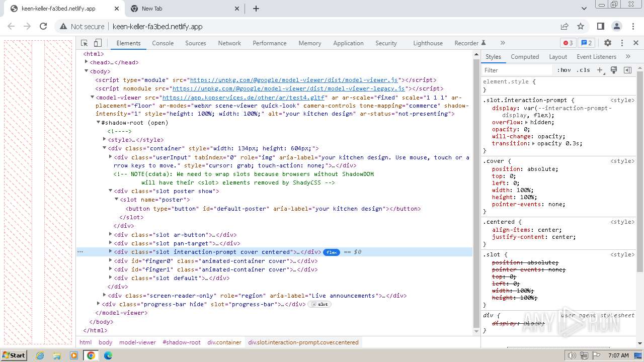This screenshot has width=644, height=362.
Task: Switch to the Console tab
Action: [163, 43]
